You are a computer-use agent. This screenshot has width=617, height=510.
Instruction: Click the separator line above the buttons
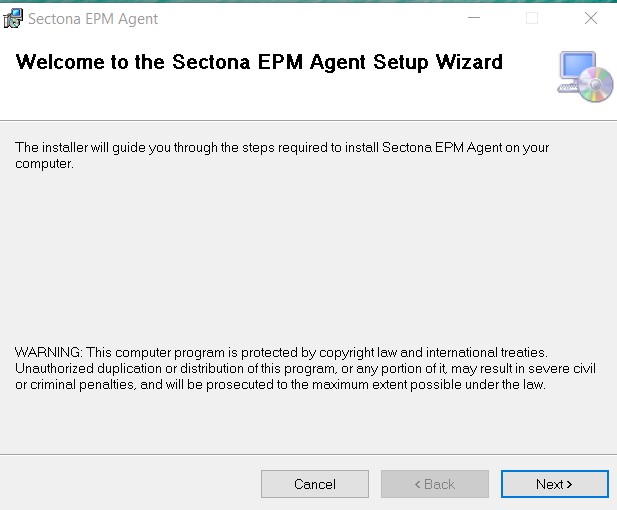(300, 455)
